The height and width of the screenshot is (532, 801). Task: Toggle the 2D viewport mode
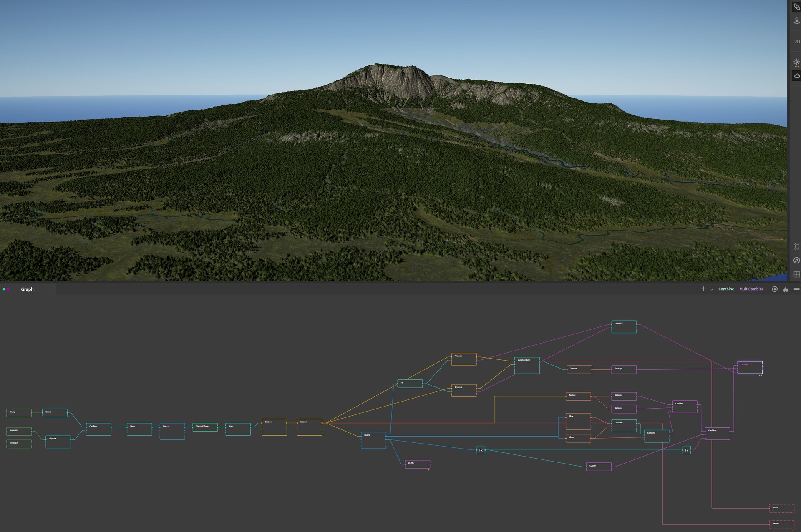pos(796,42)
